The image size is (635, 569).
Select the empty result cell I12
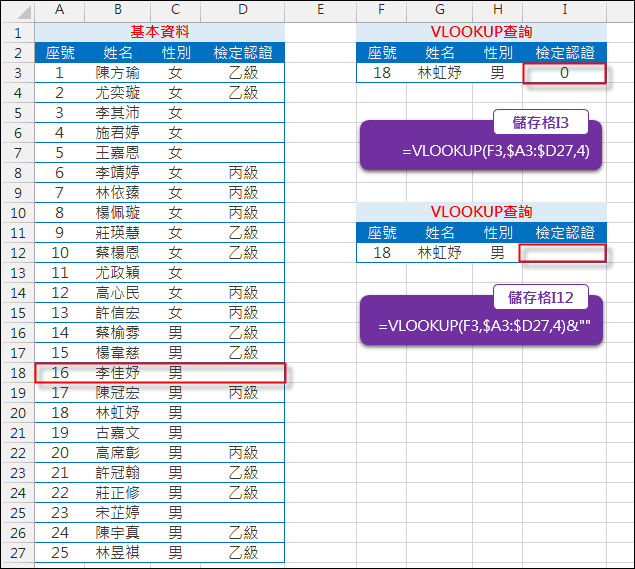tap(563, 253)
